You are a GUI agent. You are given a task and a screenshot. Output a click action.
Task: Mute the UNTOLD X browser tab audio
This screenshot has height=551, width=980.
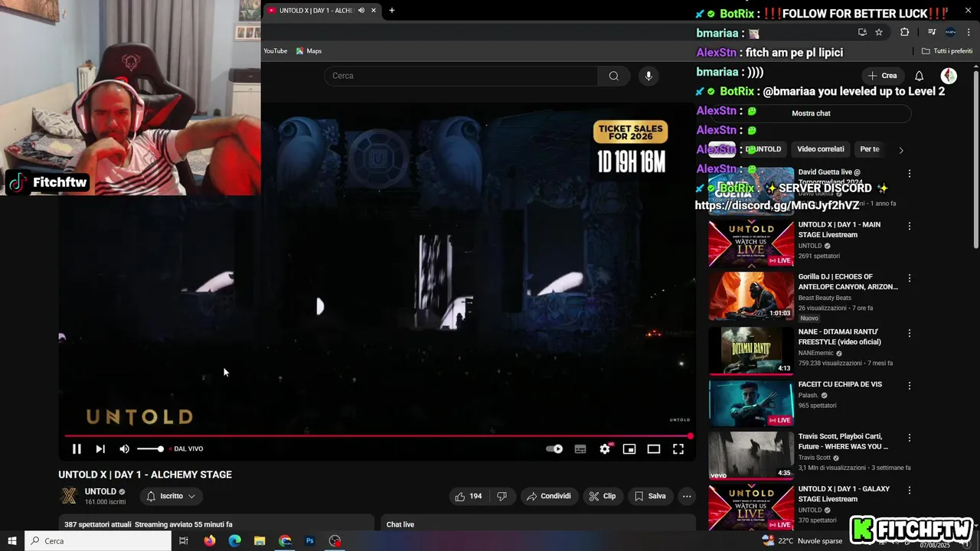pyautogui.click(x=361, y=10)
